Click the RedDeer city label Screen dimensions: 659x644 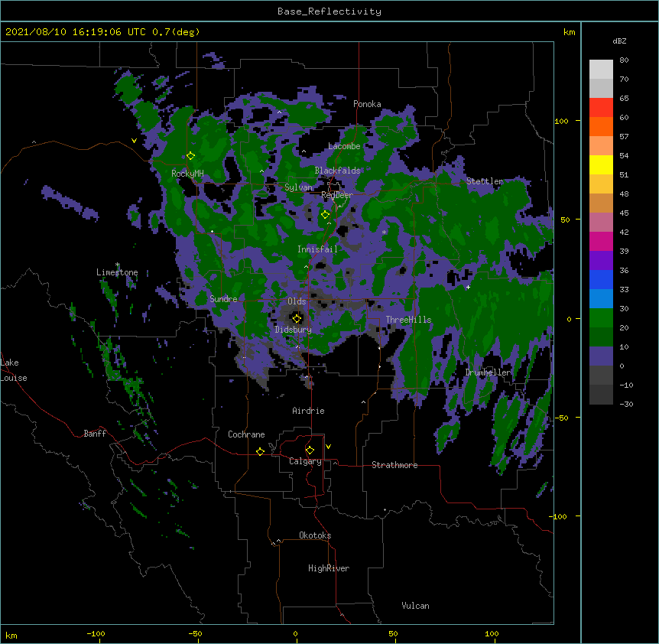pos(336,195)
